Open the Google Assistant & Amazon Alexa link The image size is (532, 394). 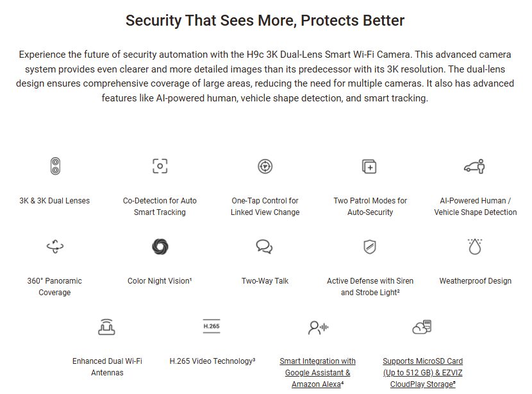[x=317, y=373]
